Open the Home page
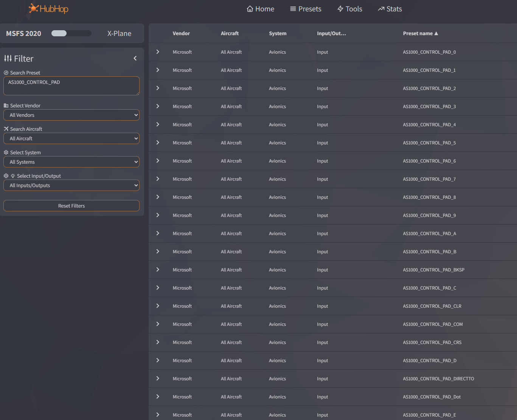This screenshot has width=517, height=420. 261,9
